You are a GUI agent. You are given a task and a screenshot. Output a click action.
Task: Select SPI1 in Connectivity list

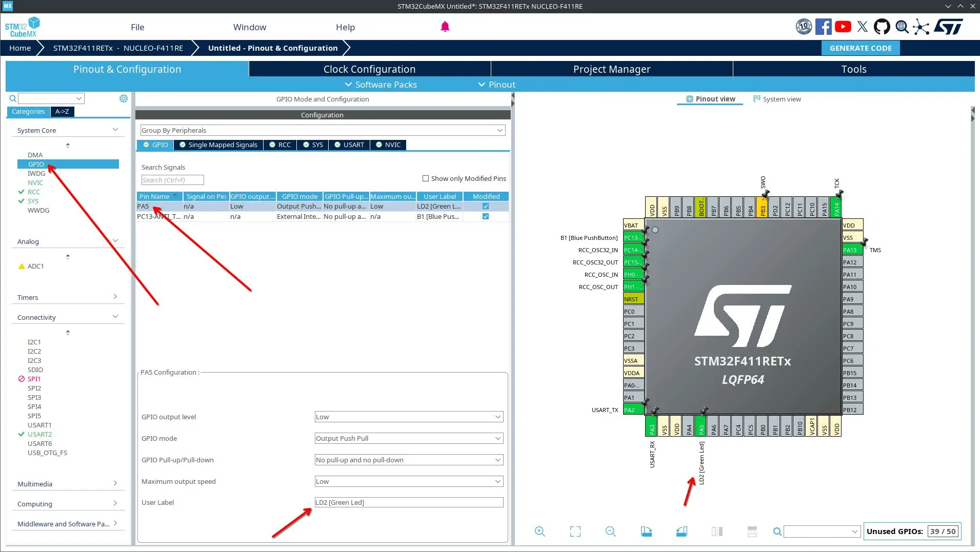coord(34,379)
